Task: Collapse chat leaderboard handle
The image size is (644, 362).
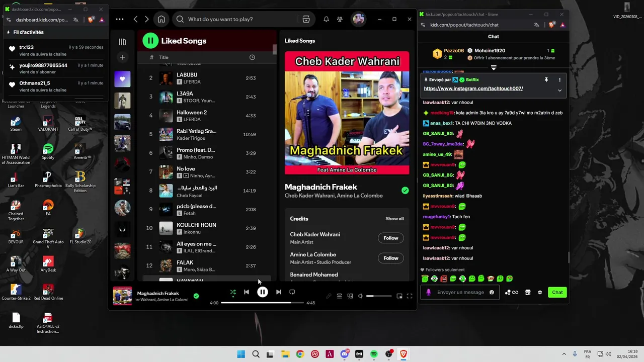Action: pyautogui.click(x=494, y=67)
